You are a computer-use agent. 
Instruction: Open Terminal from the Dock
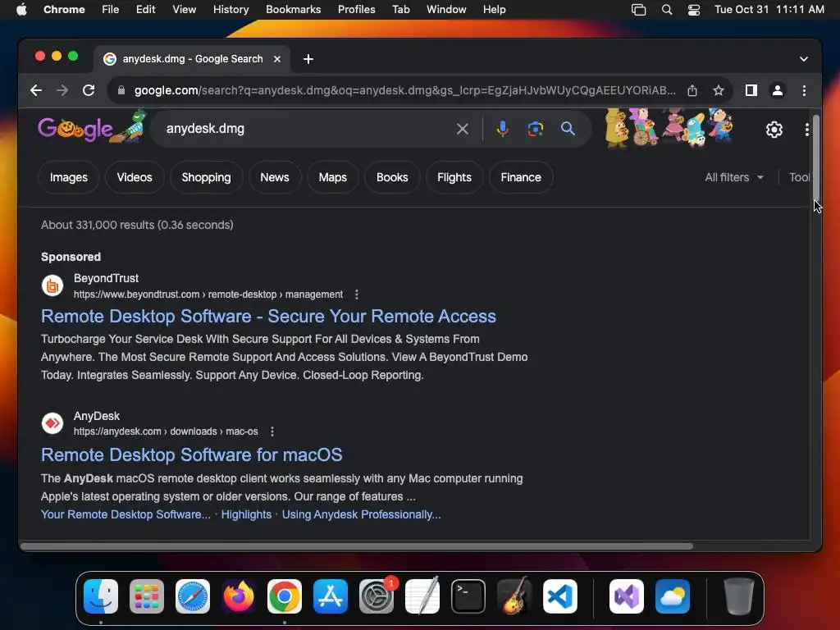coord(468,596)
